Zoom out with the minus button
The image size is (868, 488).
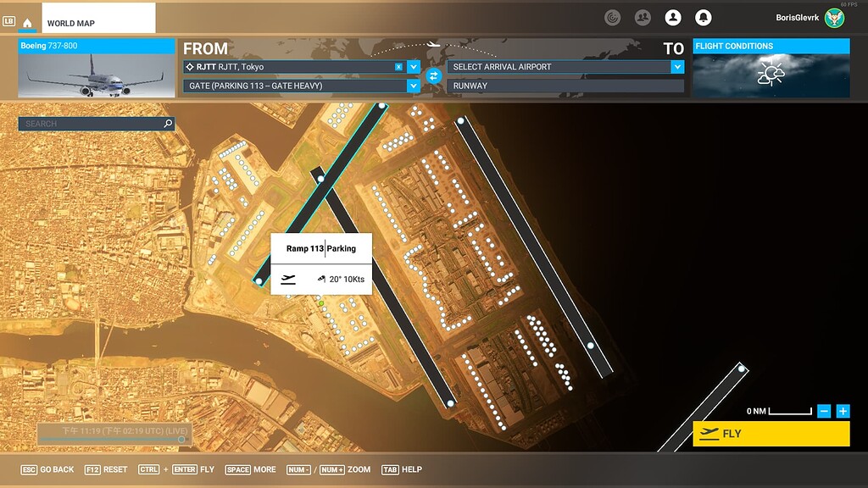824,411
